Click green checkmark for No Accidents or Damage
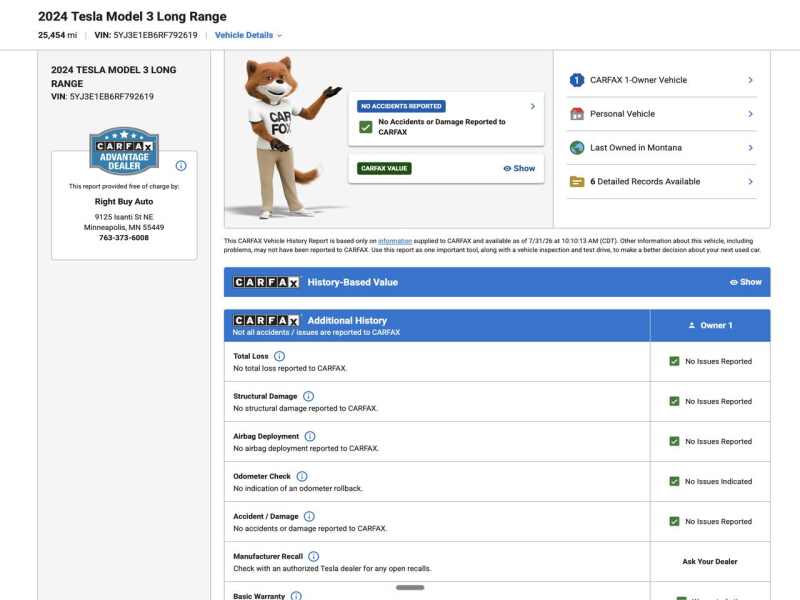Image resolution: width=800 pixels, height=600 pixels. point(366,127)
